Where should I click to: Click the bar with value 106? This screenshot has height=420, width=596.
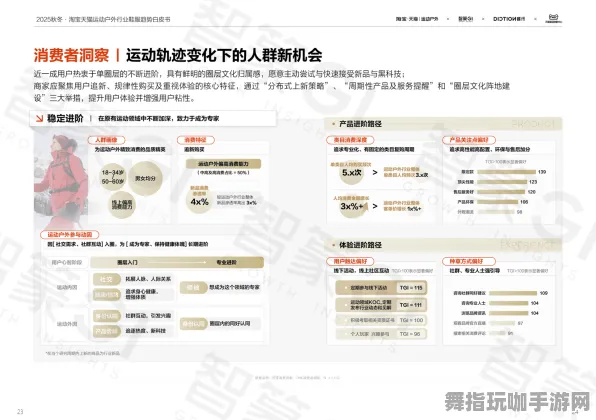(x=498, y=202)
